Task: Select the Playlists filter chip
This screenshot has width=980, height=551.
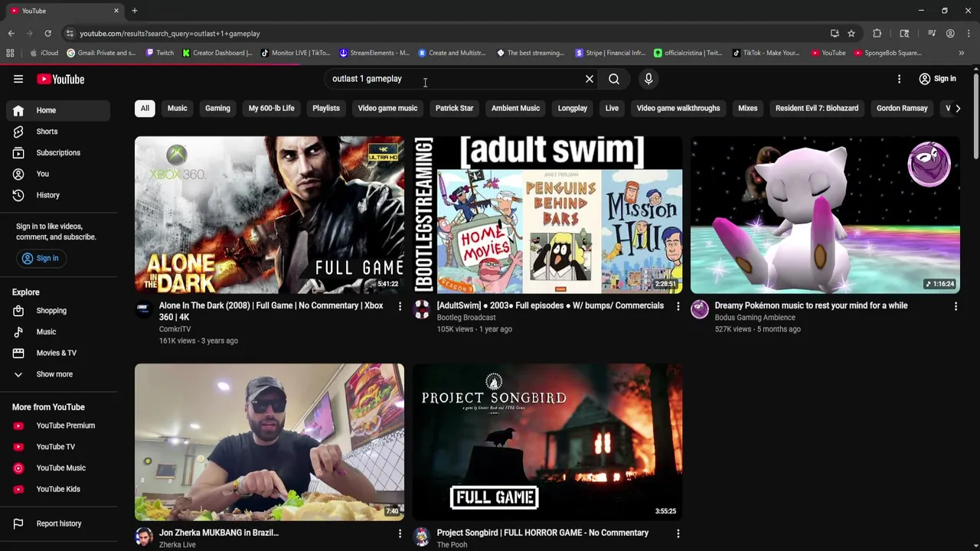Action: (326, 108)
